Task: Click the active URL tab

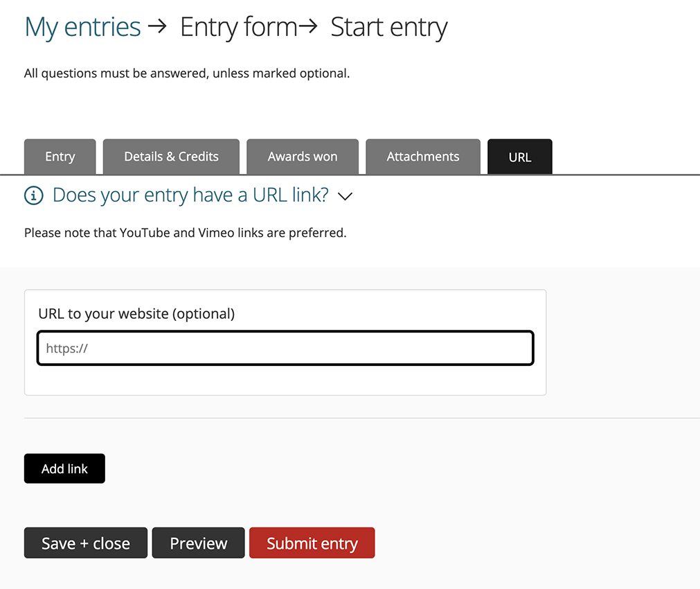Action: point(520,157)
